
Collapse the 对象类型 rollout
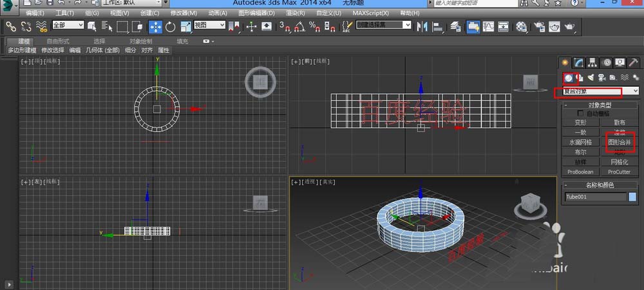coord(600,104)
